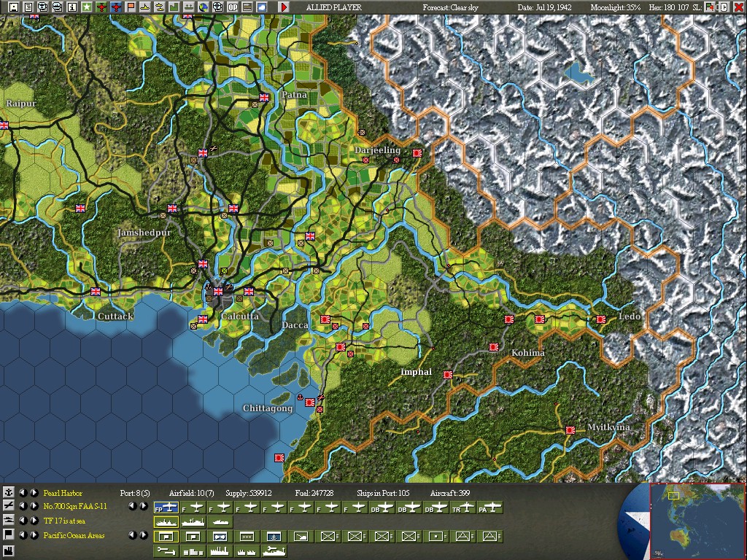Click the aircraft icon beside No.700 Sqn
747x560 pixels.
point(8,506)
